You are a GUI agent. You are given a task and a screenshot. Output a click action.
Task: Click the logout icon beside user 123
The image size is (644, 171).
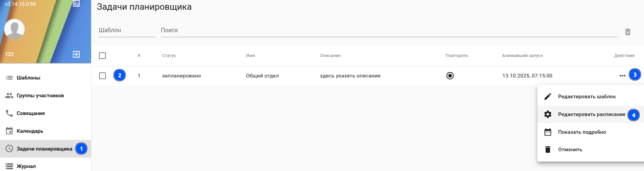(76, 54)
